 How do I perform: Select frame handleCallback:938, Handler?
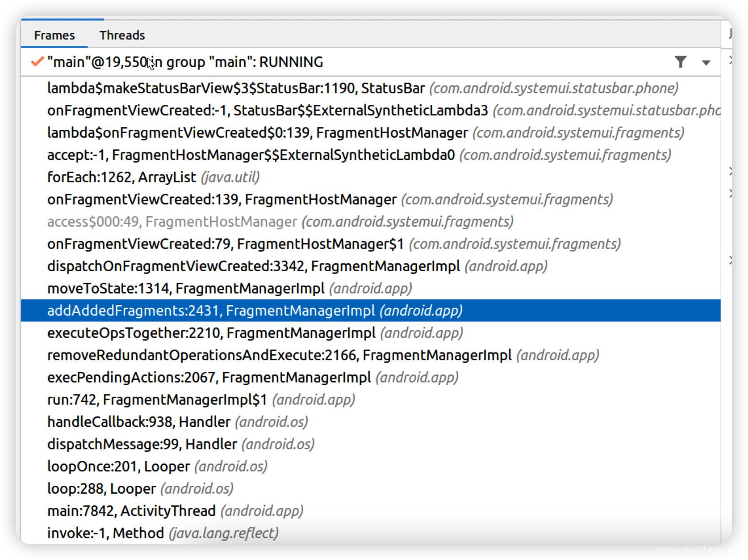pyautogui.click(x=371, y=422)
